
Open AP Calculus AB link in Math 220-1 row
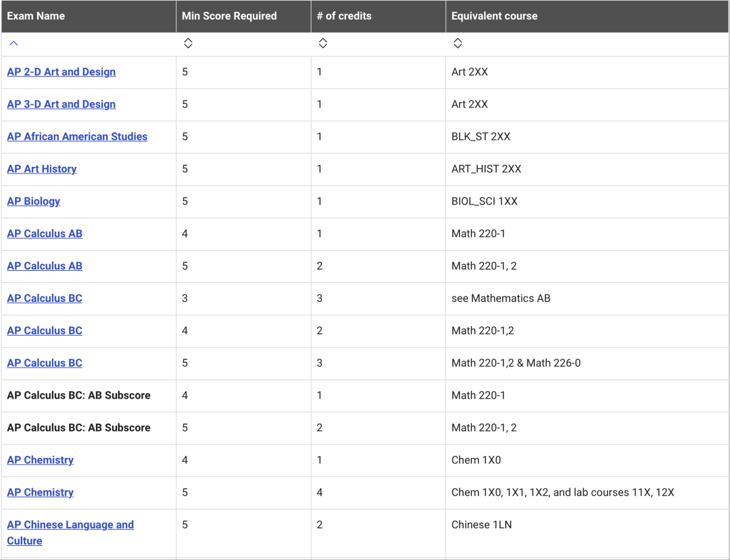[45, 234]
